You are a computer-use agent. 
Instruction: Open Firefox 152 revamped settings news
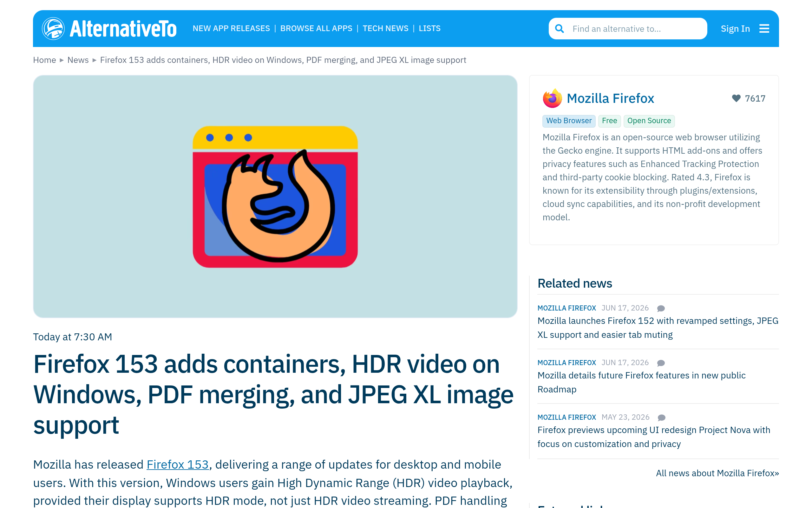[x=658, y=328]
